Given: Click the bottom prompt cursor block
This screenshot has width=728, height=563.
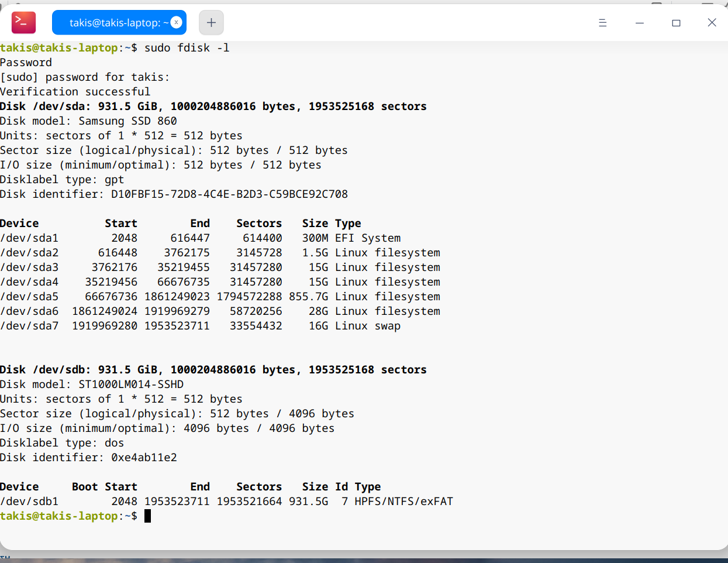Looking at the screenshot, I should click(148, 516).
